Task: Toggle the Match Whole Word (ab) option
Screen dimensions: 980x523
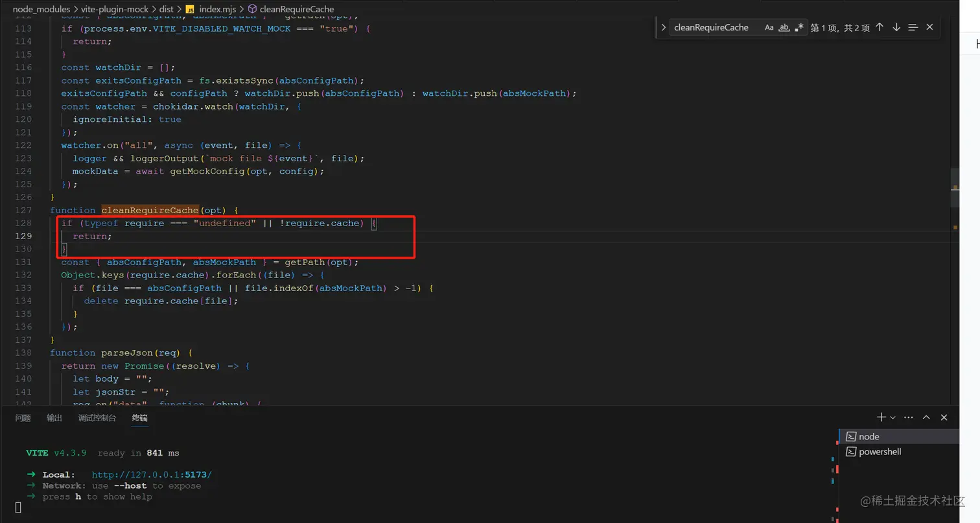Action: point(784,27)
